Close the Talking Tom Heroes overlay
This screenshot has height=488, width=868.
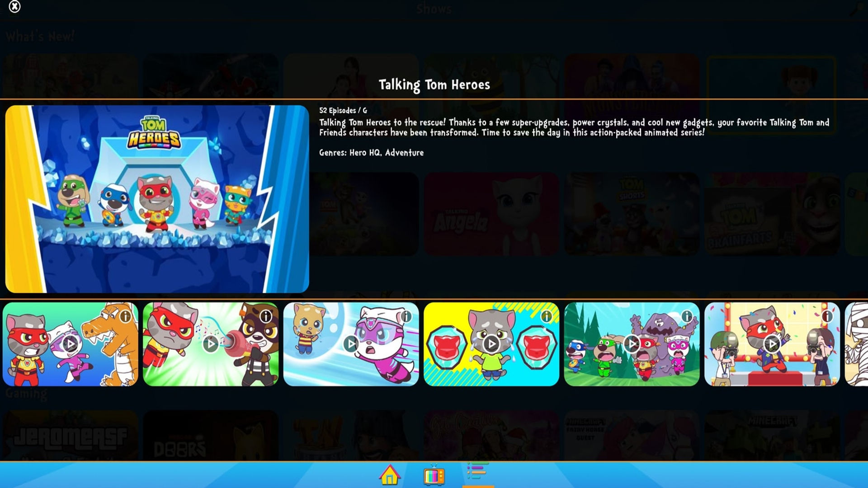(x=14, y=7)
